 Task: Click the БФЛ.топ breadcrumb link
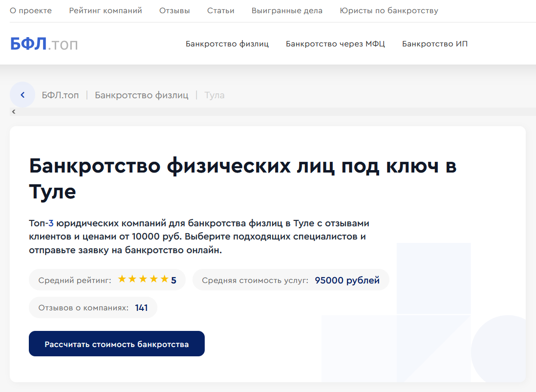[60, 95]
